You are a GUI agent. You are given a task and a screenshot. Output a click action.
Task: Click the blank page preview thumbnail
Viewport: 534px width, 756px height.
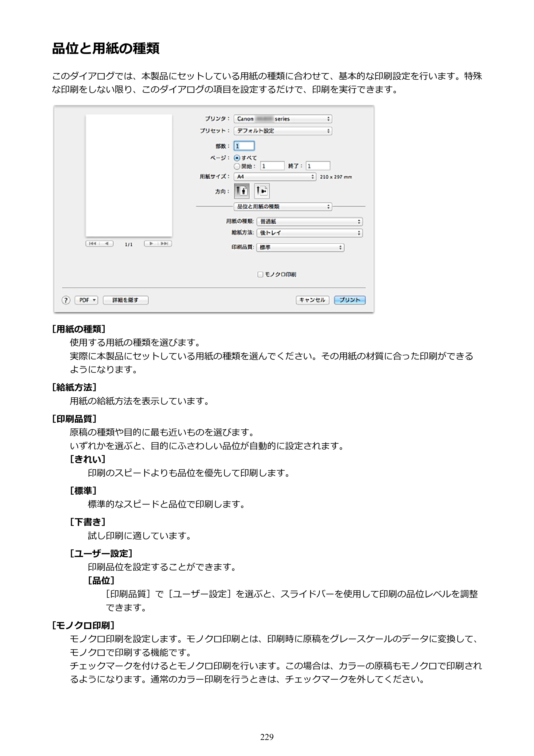pos(129,176)
